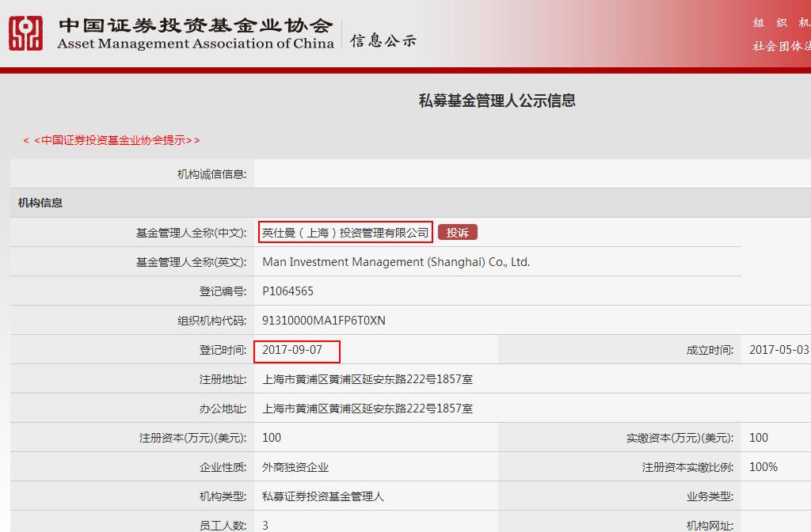Image resolution: width=811 pixels, height=532 pixels.
Task: Click the 登记编号 label
Action: (x=223, y=291)
